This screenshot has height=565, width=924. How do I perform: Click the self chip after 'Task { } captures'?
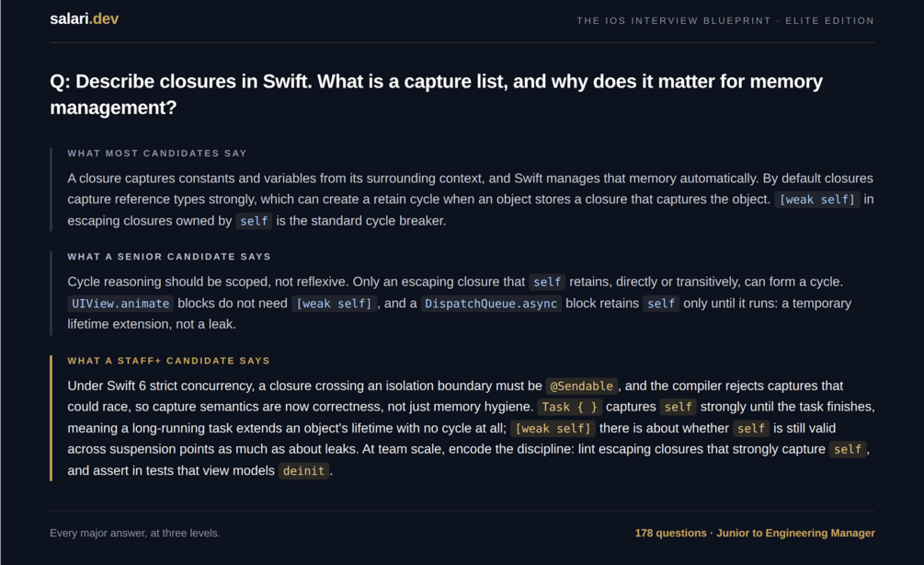pyautogui.click(x=678, y=407)
